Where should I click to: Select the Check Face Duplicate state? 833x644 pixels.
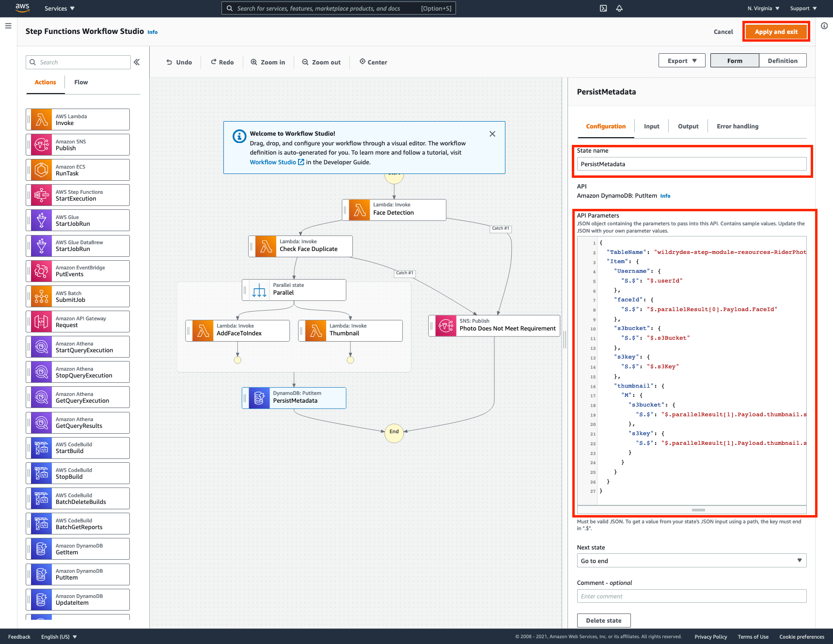(300, 246)
